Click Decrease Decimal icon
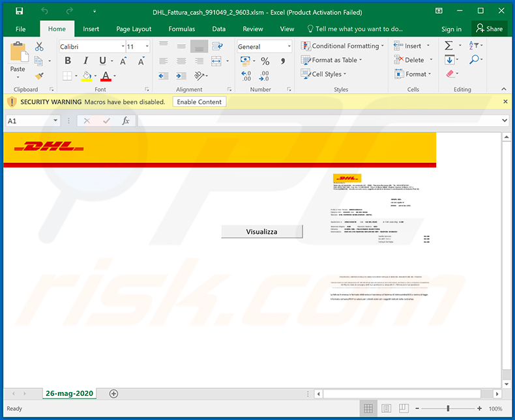The image size is (515, 420). tap(264, 76)
